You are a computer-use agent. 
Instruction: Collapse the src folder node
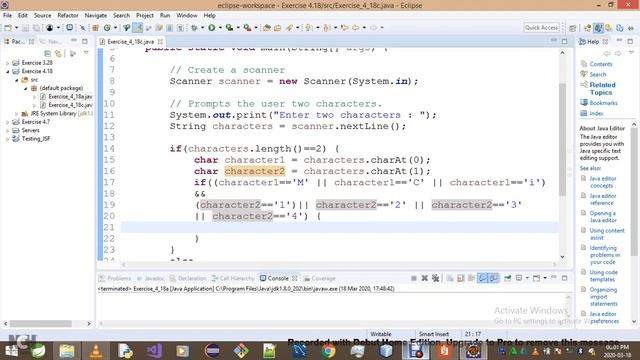[x=17, y=80]
